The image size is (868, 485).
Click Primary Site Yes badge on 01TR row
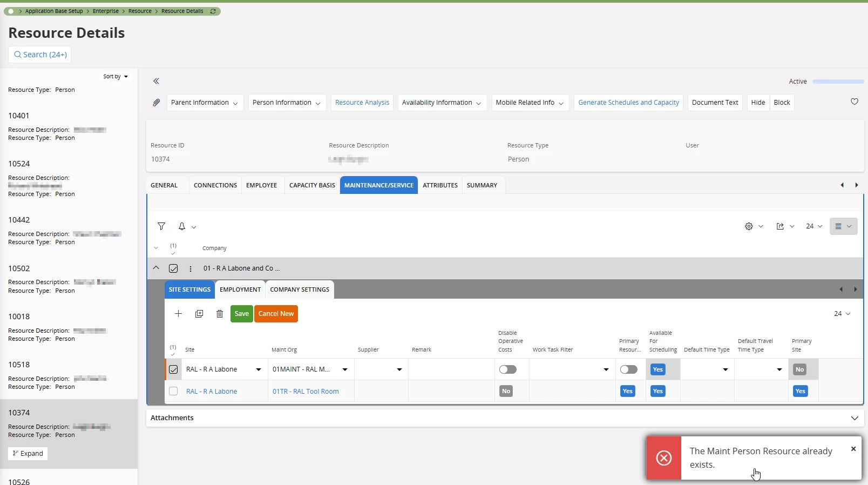800,391
